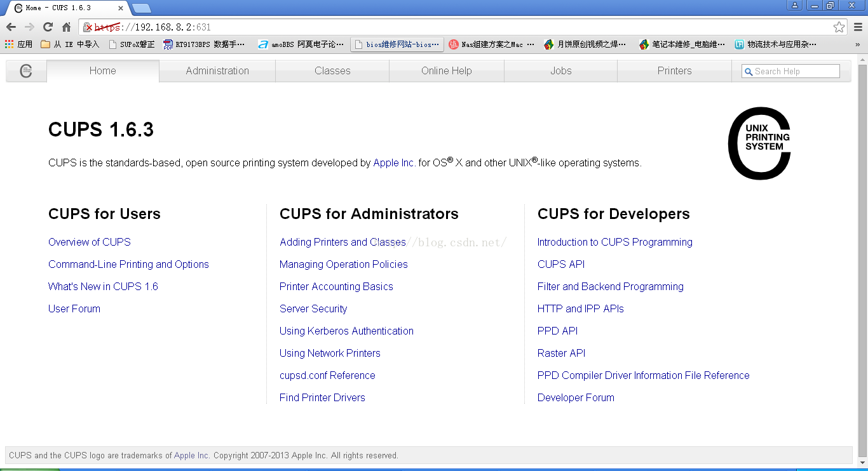Open the Raster API link
The height and width of the screenshot is (471, 868).
coord(561,353)
